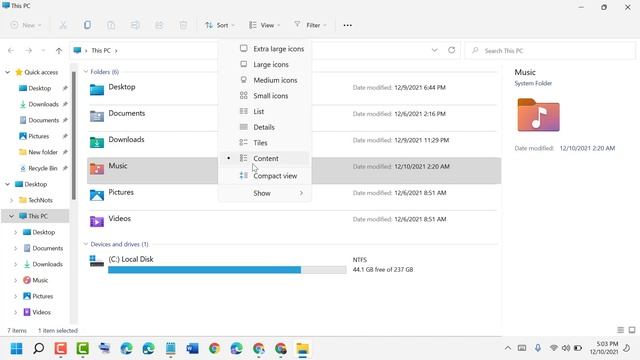Click the Music folder preview thumbnail
Image resolution: width=640 pixels, height=360 pixels.
pyautogui.click(x=538, y=115)
